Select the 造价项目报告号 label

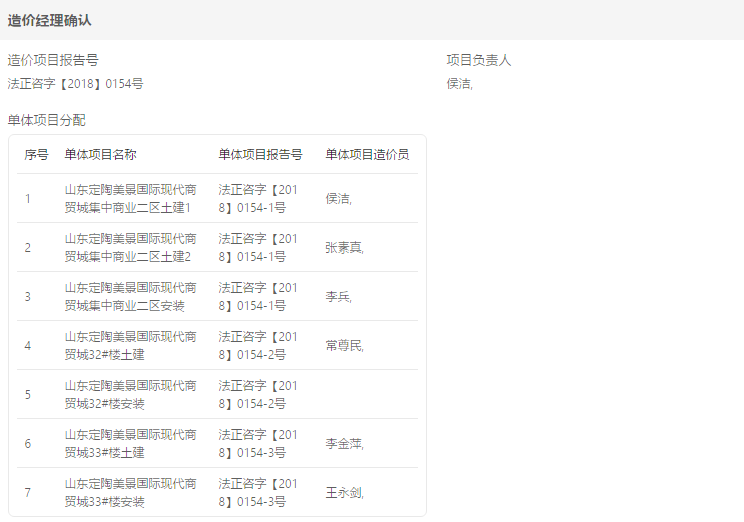point(53,60)
